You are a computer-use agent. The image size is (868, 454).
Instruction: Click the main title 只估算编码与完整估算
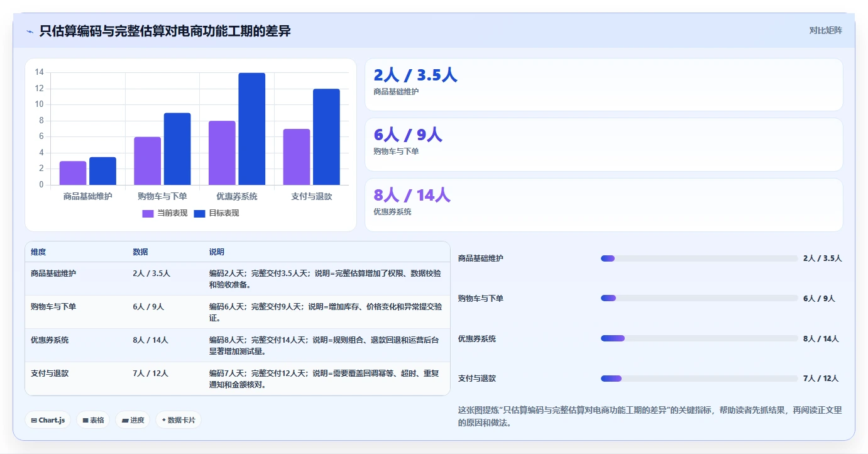(x=165, y=31)
